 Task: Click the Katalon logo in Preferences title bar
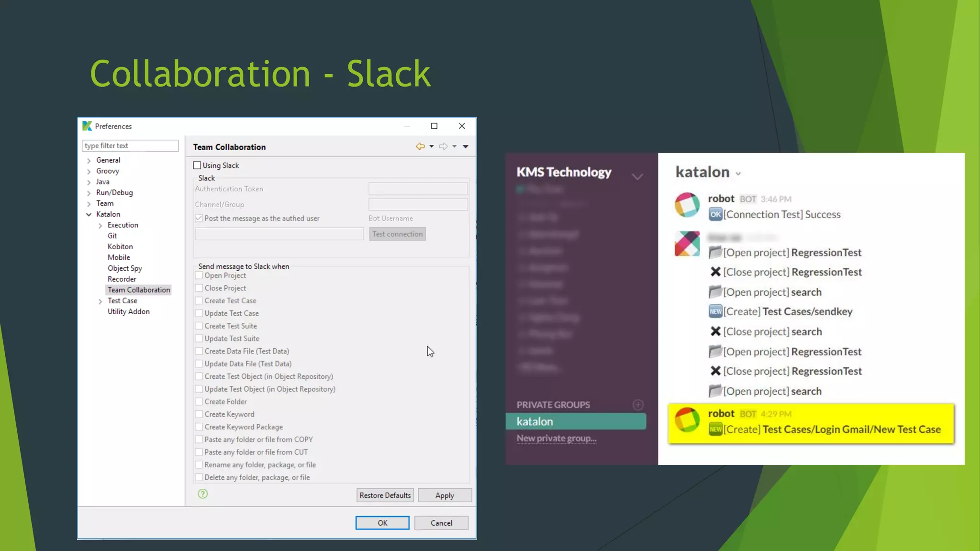point(87,126)
